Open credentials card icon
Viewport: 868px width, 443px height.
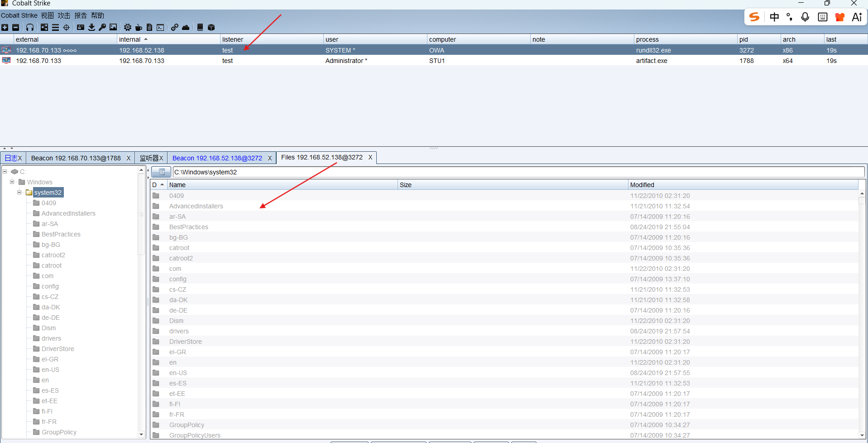tap(81, 28)
